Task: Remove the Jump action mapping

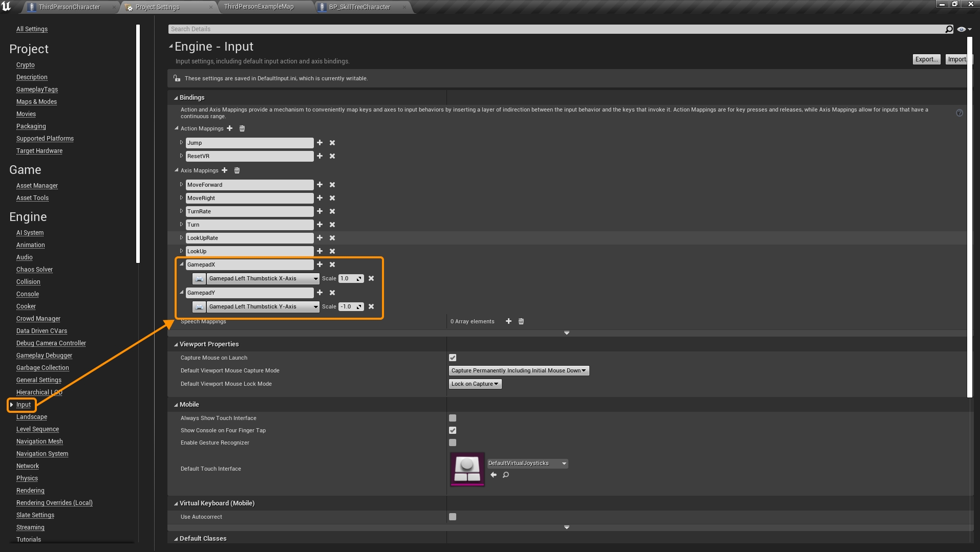Action: click(332, 143)
